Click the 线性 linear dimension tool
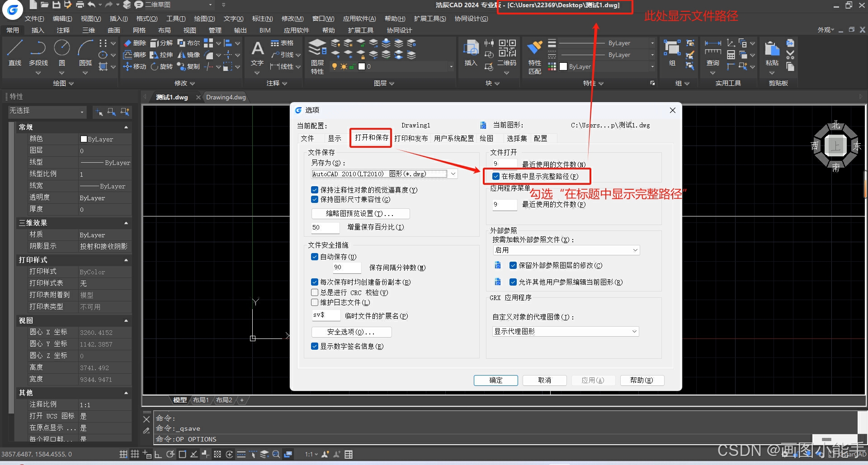868x465 pixels. pos(282,66)
